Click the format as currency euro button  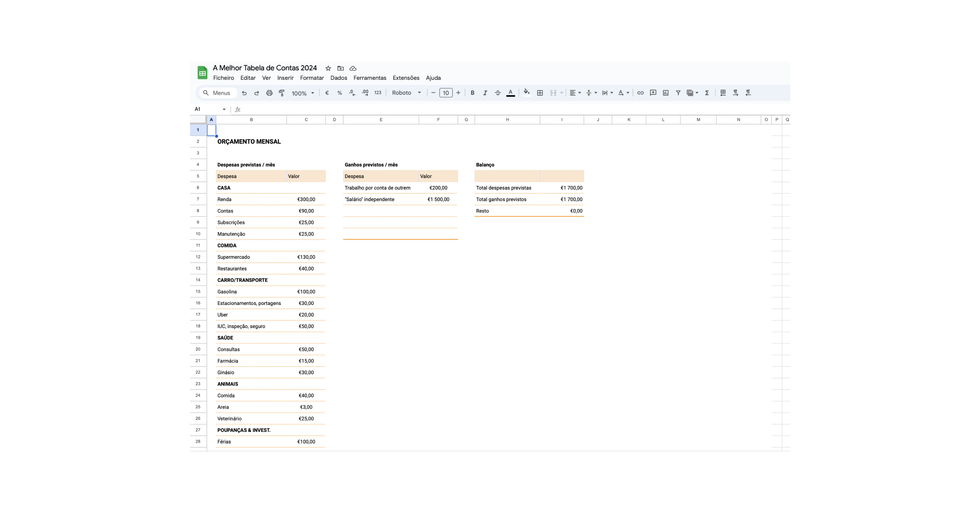327,93
